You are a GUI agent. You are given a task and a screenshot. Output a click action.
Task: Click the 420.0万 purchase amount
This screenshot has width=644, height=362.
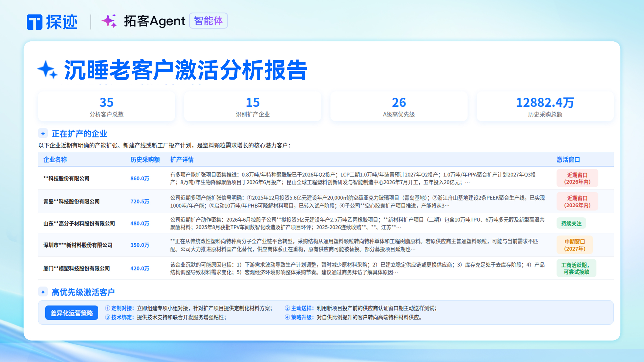(x=140, y=268)
